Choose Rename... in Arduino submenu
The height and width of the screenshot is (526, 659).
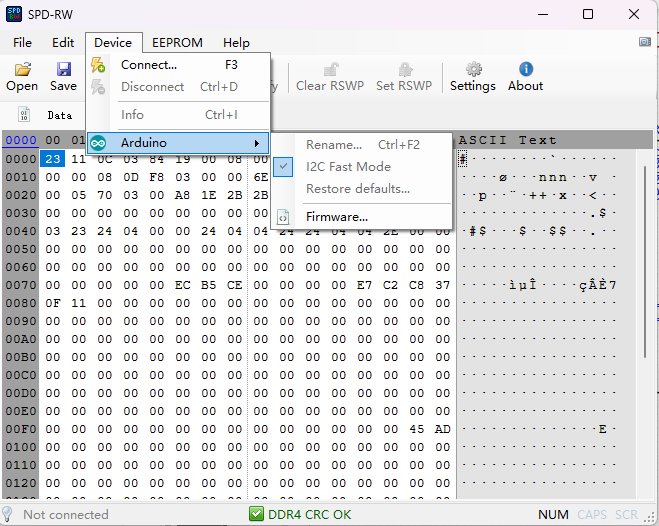click(362, 145)
